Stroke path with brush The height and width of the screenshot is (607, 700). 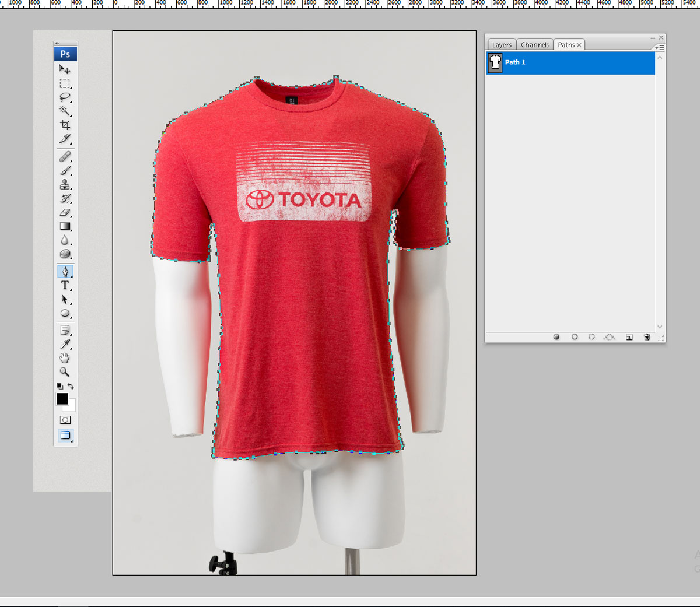[575, 337]
